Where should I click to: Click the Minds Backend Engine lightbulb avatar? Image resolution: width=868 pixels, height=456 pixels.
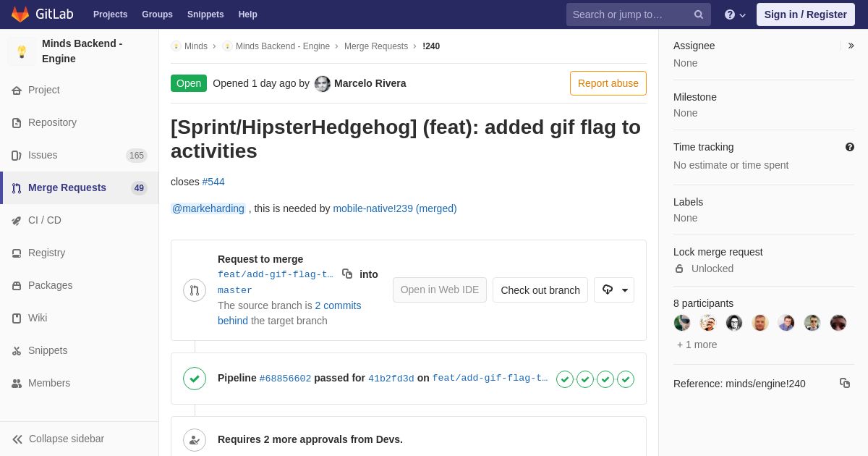click(22, 51)
